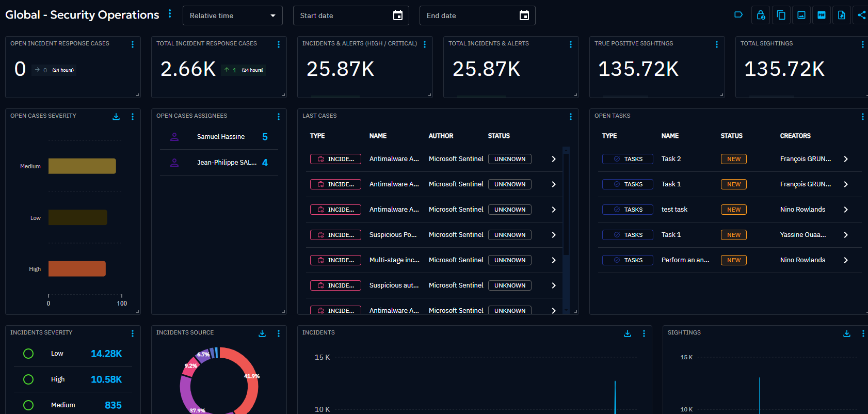The width and height of the screenshot is (868, 414).
Task: Open True Positive Sightings widget menu
Action: click(x=717, y=44)
